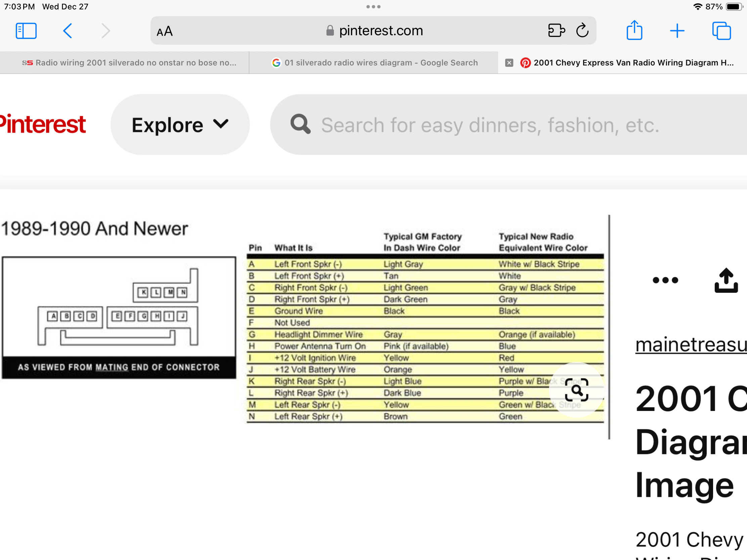Share the pin with the upload icon
747x560 pixels.
tap(726, 280)
